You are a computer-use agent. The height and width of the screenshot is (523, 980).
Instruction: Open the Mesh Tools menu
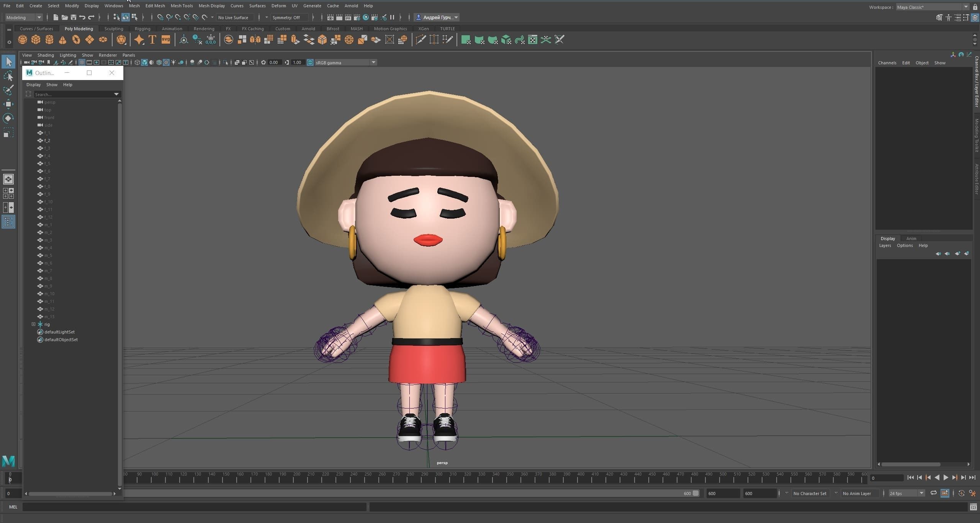pyautogui.click(x=182, y=6)
